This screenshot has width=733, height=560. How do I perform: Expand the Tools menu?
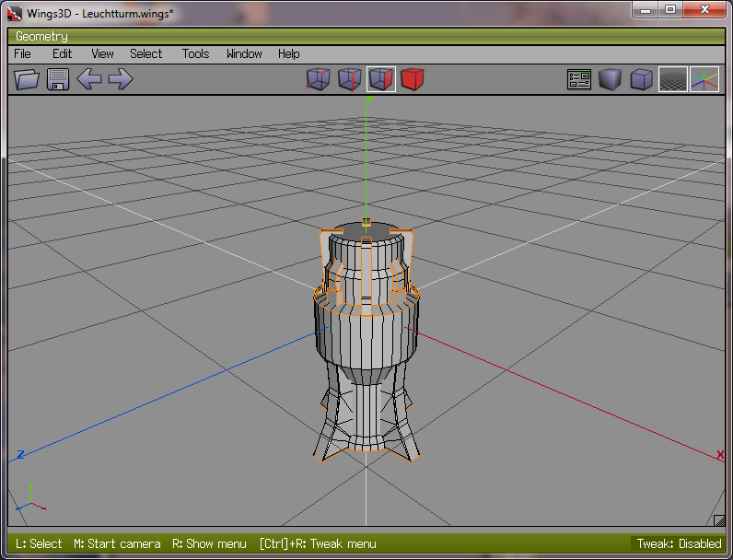[195, 54]
